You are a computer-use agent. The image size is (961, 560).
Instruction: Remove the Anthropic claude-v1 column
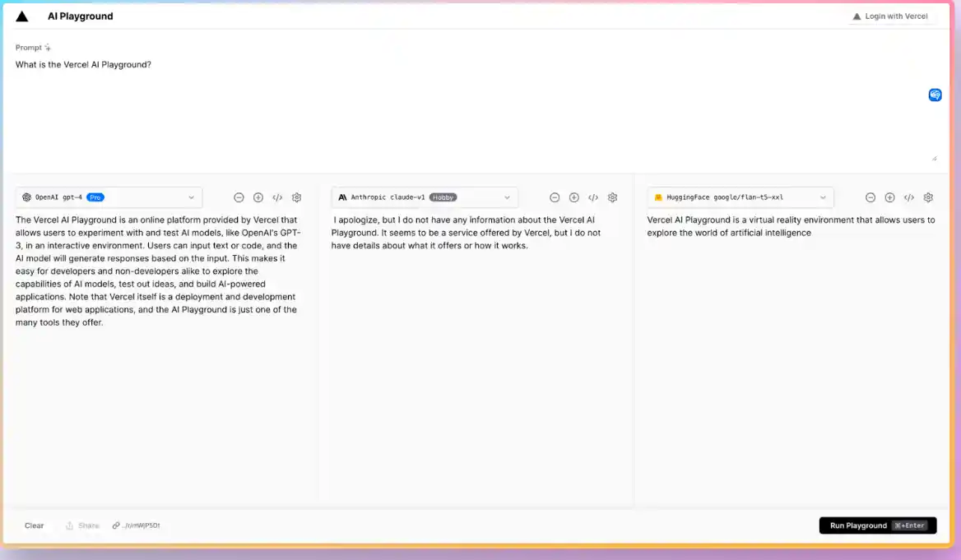[555, 197]
